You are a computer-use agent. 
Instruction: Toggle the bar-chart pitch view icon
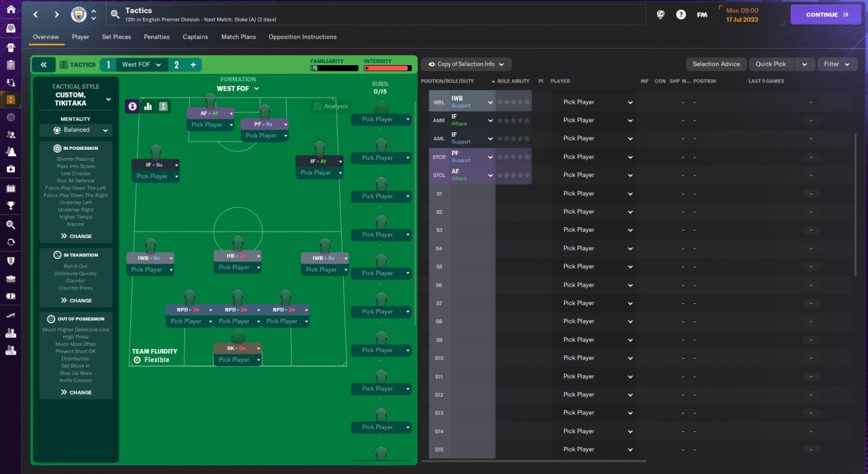[x=148, y=106]
